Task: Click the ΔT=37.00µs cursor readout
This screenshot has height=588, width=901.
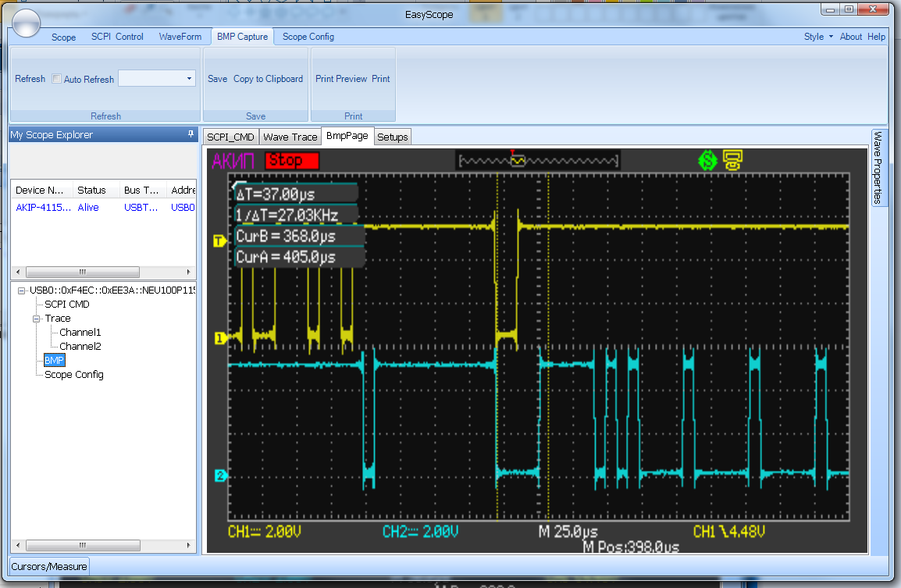Action: [296, 194]
